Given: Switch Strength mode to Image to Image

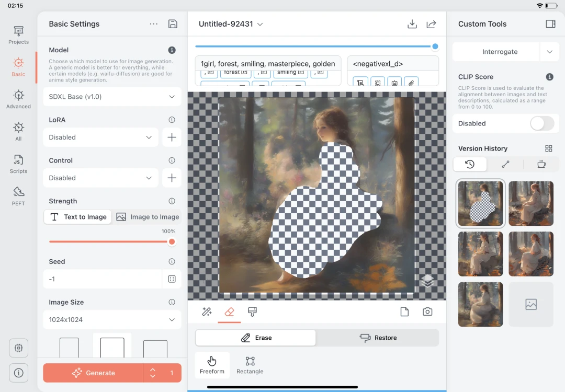Looking at the screenshot, I should [x=148, y=217].
